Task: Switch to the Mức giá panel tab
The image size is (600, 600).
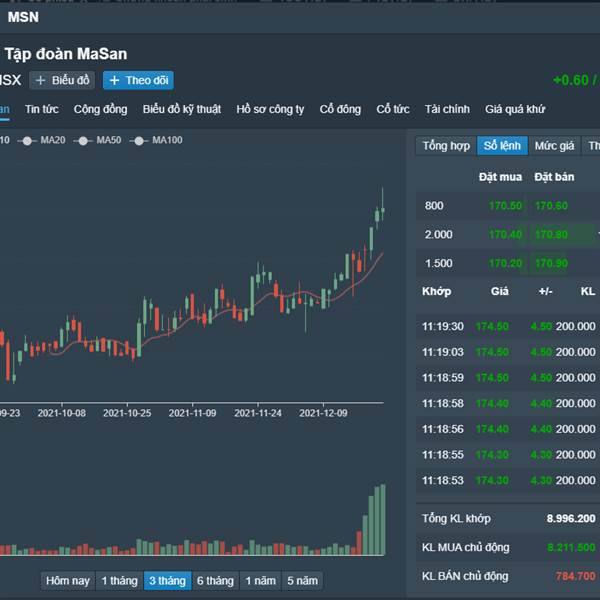Action: pyautogui.click(x=554, y=146)
